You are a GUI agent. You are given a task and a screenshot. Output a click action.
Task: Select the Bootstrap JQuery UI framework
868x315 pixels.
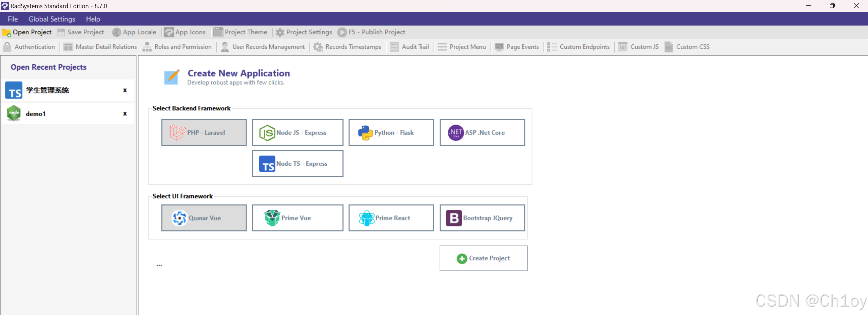(482, 218)
